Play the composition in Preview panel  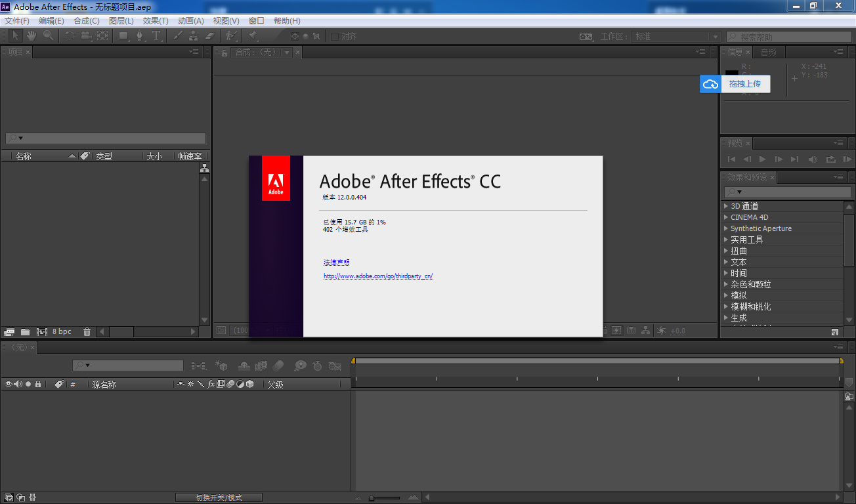tap(762, 159)
